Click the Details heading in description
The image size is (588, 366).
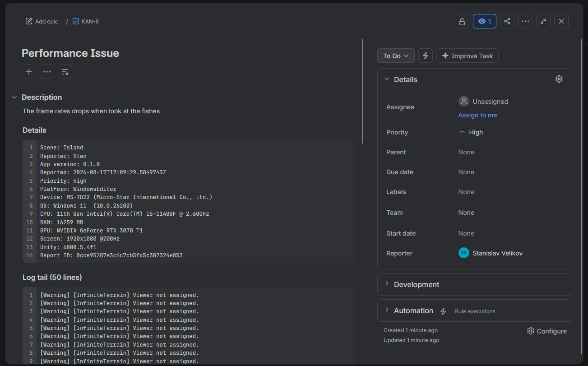(34, 130)
